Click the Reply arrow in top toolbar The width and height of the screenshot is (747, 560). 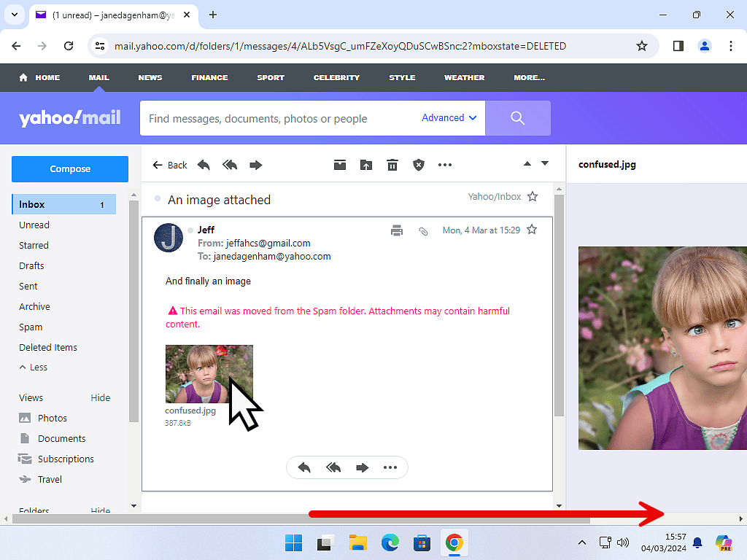tap(204, 166)
